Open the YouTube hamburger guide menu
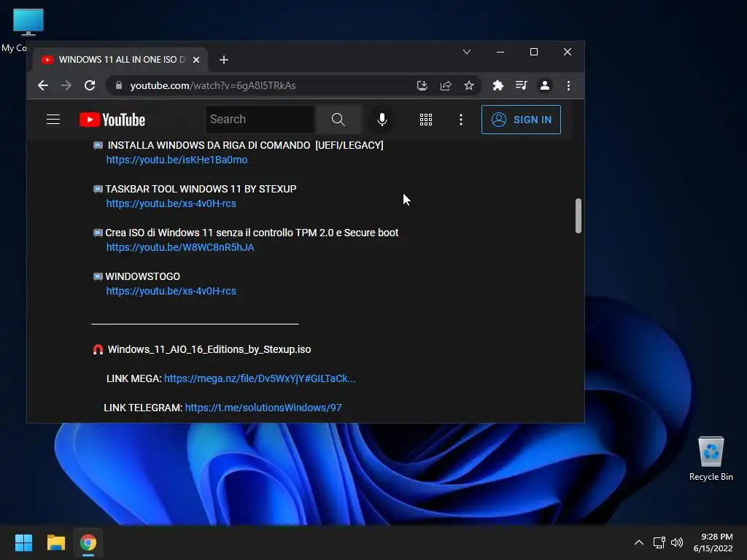The image size is (747, 560). (x=53, y=120)
